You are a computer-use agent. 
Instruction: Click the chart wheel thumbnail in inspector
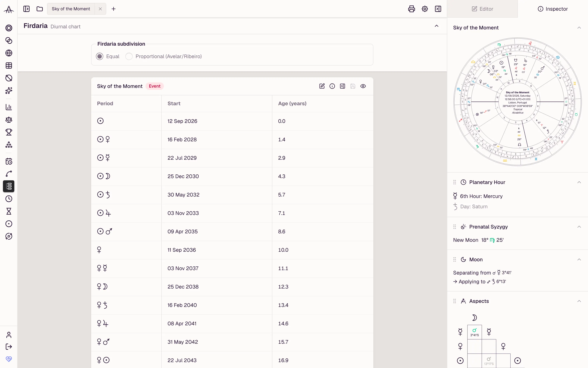click(518, 102)
